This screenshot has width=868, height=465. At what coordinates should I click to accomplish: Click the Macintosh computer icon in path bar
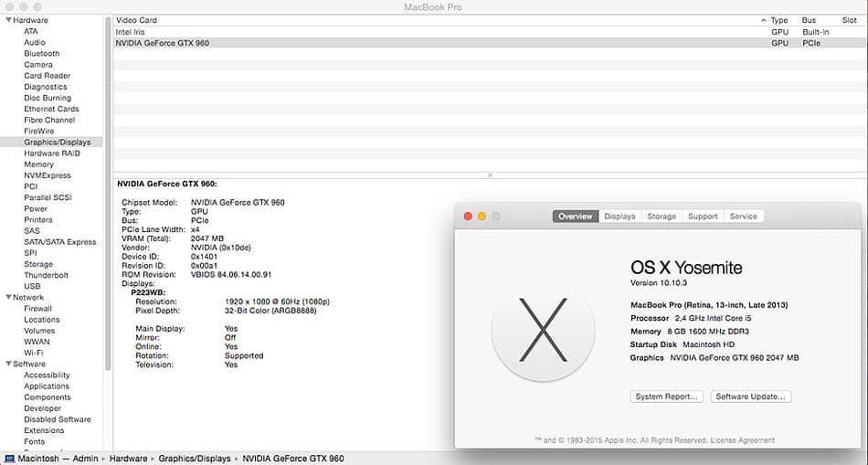point(9,459)
